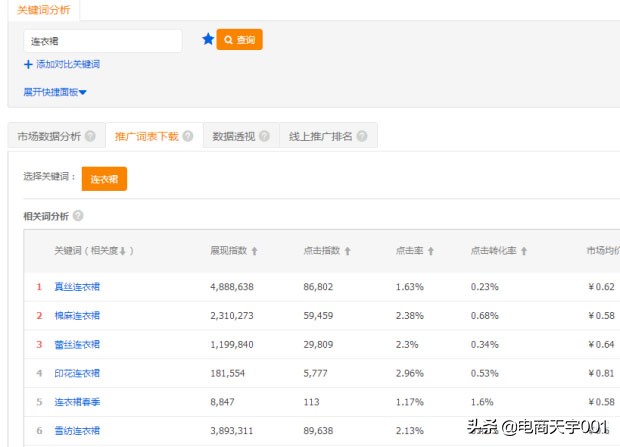Click help icon next to 线上推广排名

[362, 136]
